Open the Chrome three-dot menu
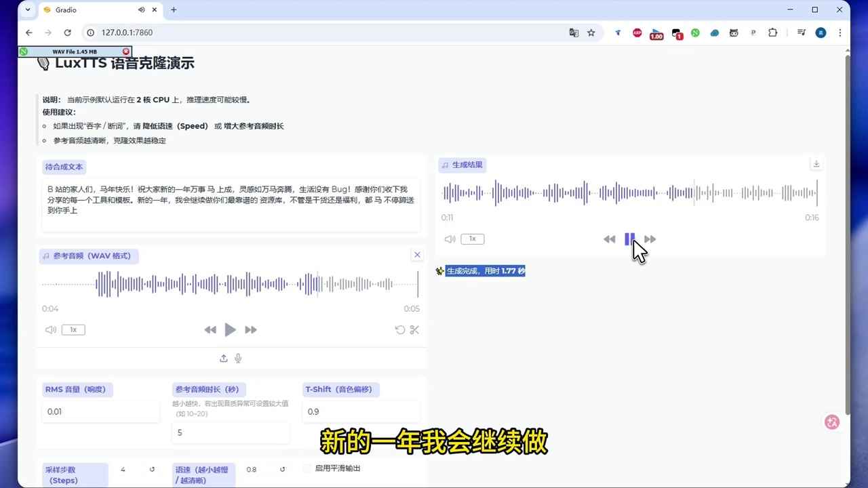Screen dimensions: 868x488 (x=840, y=33)
